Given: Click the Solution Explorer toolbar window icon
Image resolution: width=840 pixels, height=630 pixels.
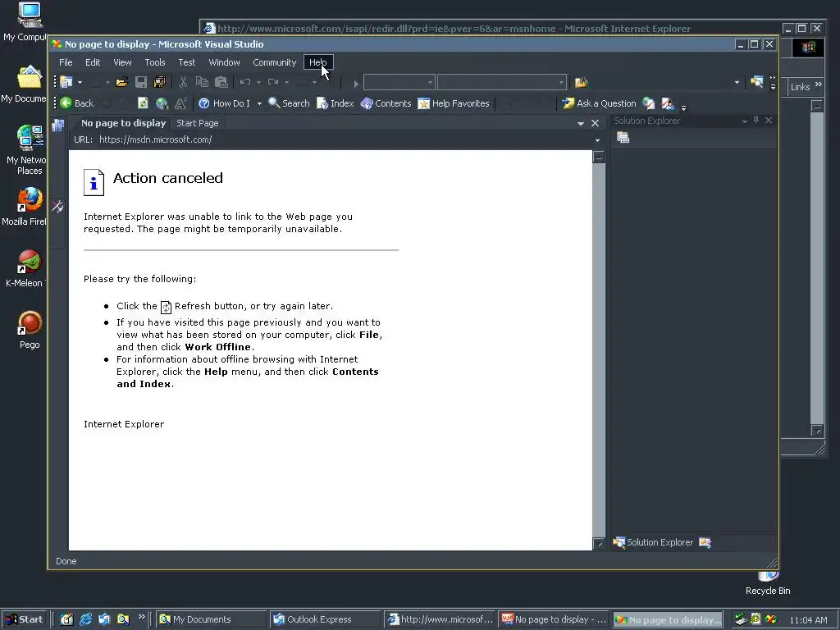Looking at the screenshot, I should coord(756,82).
